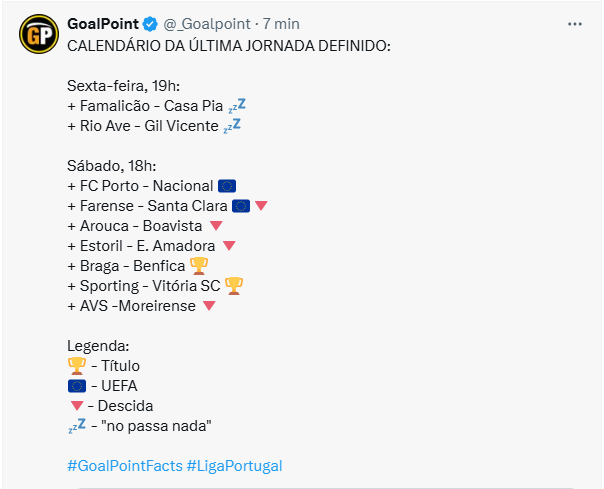
Task: Click the trophy emoji after Vitória SC
Action: (233, 286)
